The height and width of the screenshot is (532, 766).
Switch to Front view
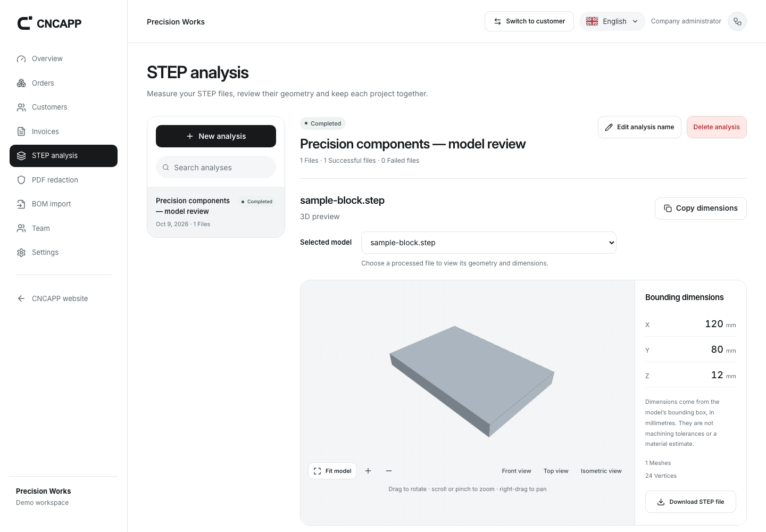(517, 471)
